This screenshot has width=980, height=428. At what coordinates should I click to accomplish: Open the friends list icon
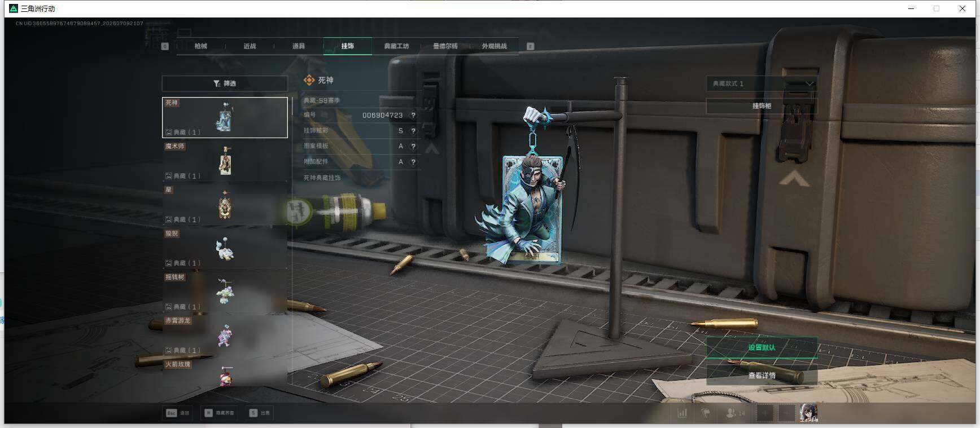pyautogui.click(x=735, y=413)
